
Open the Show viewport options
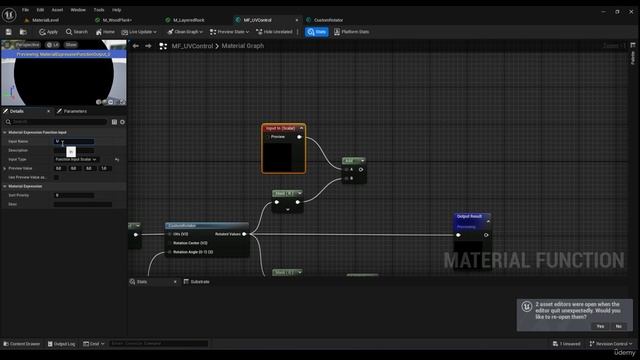click(x=71, y=44)
